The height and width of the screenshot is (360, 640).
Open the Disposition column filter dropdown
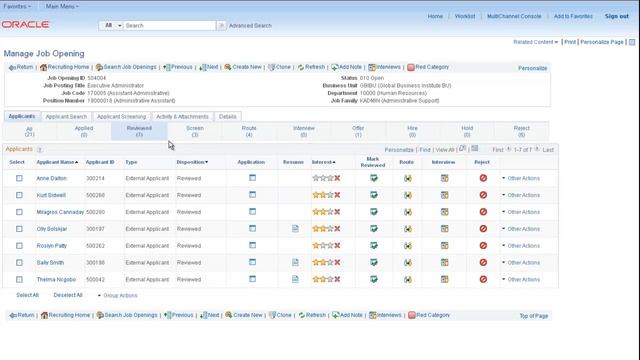[x=192, y=162]
